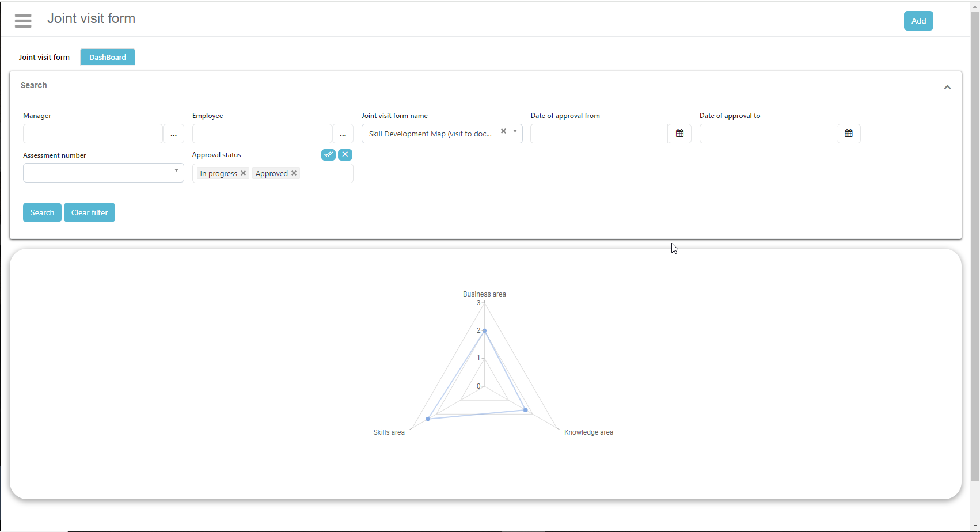Clear all approval statuses with X icon
Viewport: 980px width, 532px height.
pos(345,155)
